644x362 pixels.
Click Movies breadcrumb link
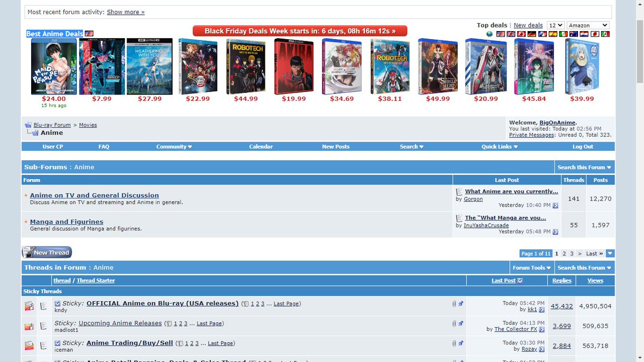(x=88, y=125)
